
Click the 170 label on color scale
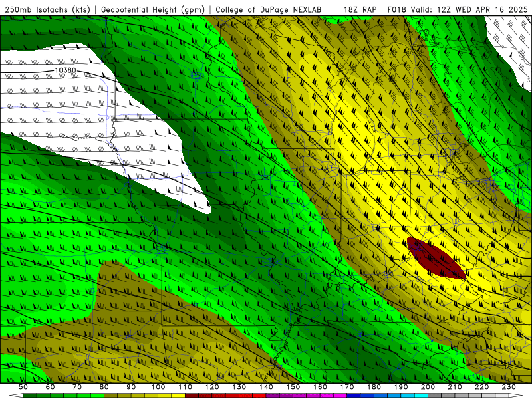click(347, 387)
